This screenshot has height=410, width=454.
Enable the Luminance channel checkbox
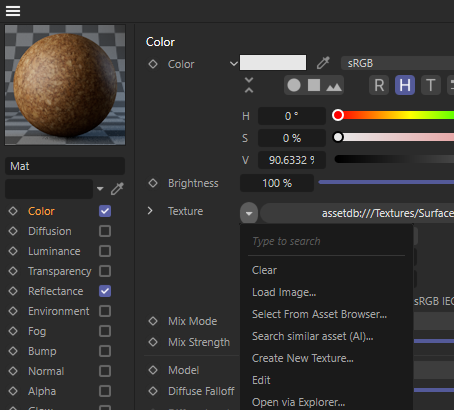105,251
